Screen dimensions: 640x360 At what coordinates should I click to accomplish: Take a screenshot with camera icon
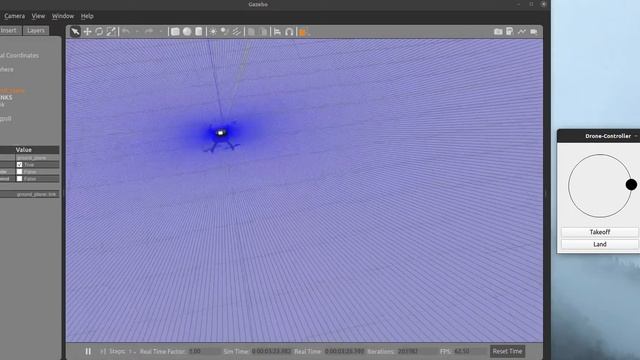[x=498, y=31]
